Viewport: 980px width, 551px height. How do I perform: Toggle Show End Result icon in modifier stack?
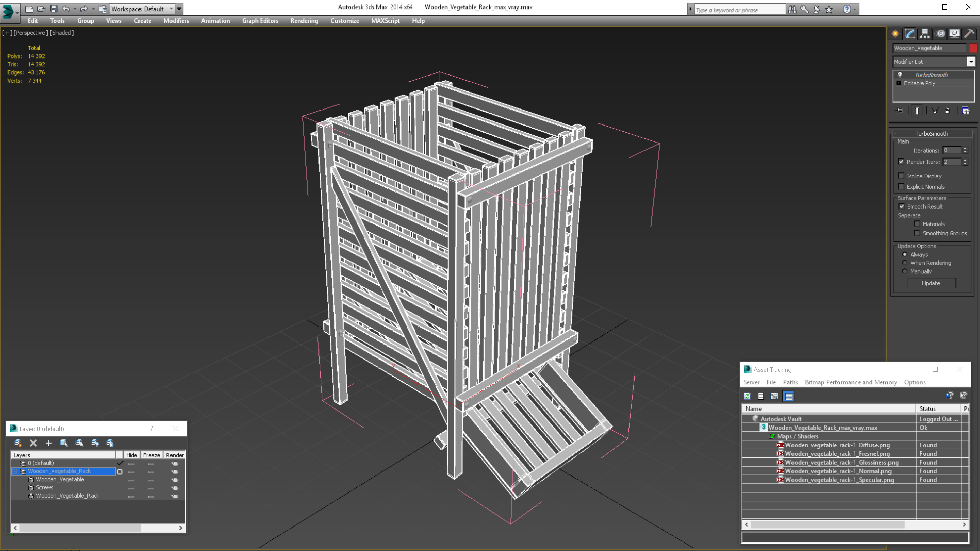pos(917,111)
